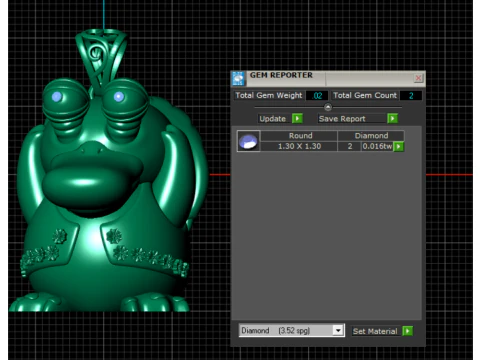This screenshot has height=360, width=480.
Task: Click the green arrow next to Set Material
Action: pyautogui.click(x=407, y=331)
